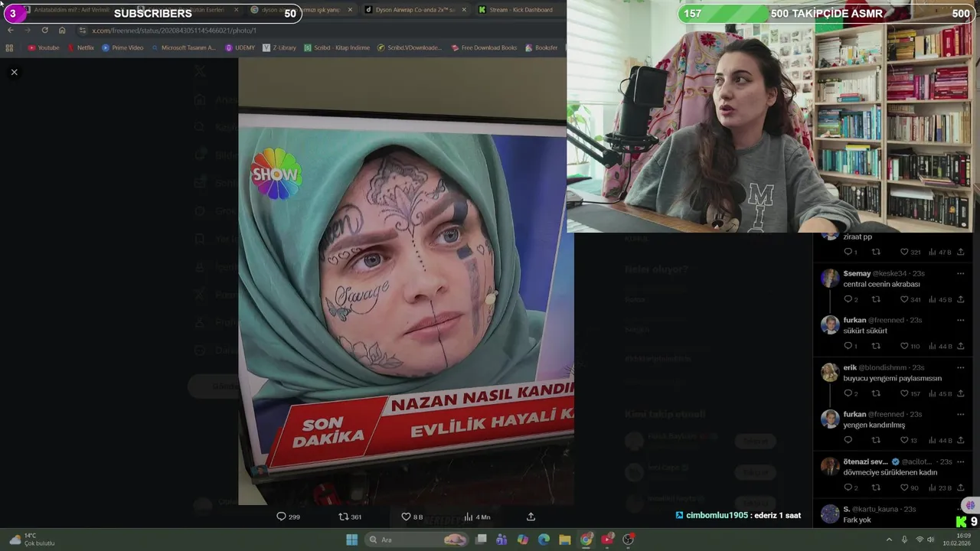Reload the page with the refresh icon
980x551 pixels.
[44, 30]
